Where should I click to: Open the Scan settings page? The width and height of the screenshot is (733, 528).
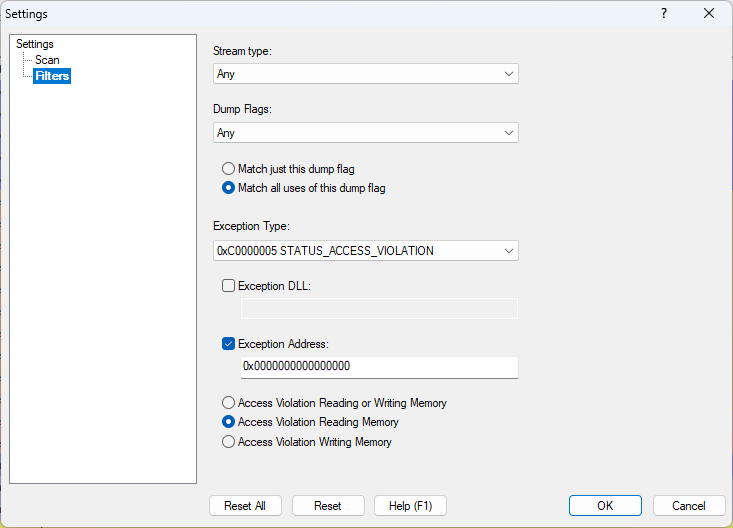point(47,60)
